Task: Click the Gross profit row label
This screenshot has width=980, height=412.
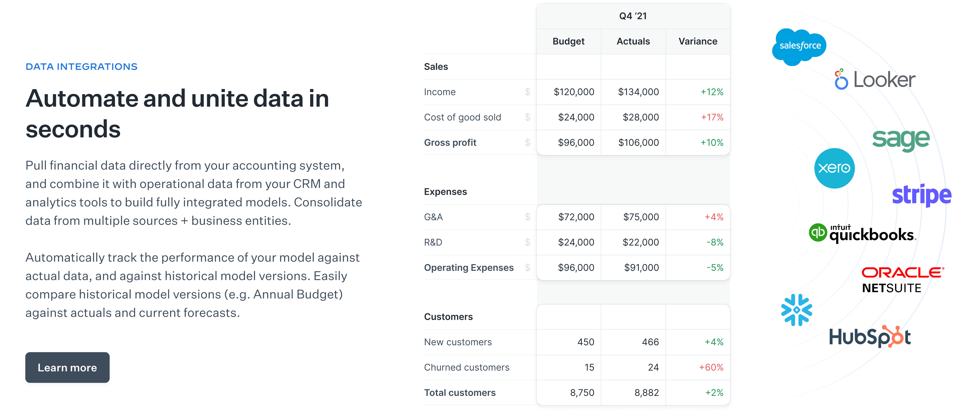Action: [x=450, y=142]
